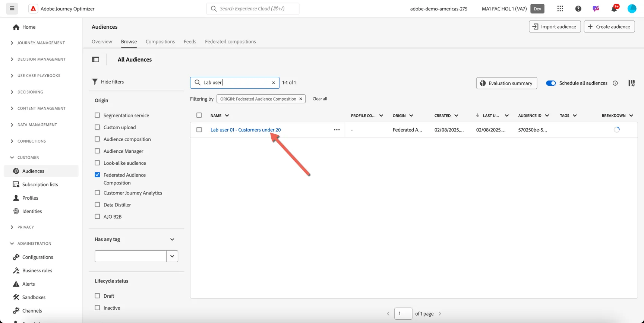Open the column customization icon

tap(631, 83)
